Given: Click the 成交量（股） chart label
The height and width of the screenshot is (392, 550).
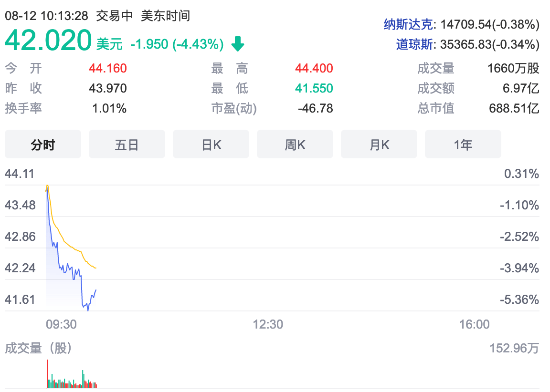Looking at the screenshot, I should (38, 349).
